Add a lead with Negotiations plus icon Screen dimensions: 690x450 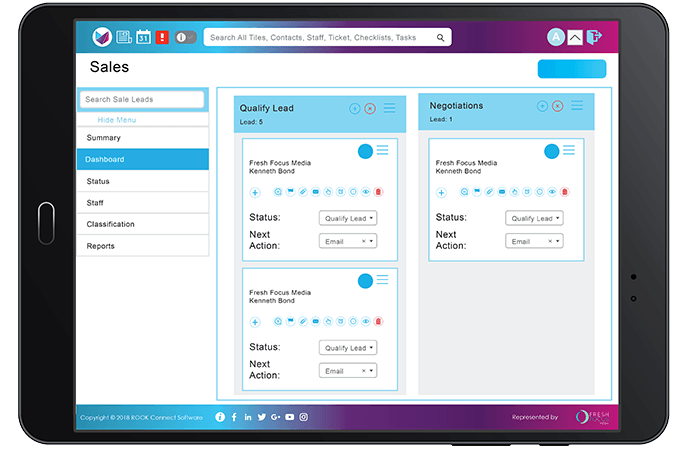point(542,106)
